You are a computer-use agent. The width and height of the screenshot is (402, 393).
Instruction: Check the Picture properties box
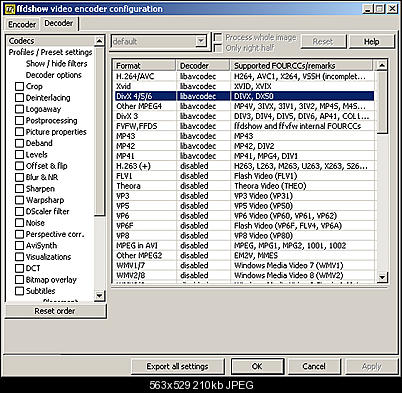click(20, 132)
